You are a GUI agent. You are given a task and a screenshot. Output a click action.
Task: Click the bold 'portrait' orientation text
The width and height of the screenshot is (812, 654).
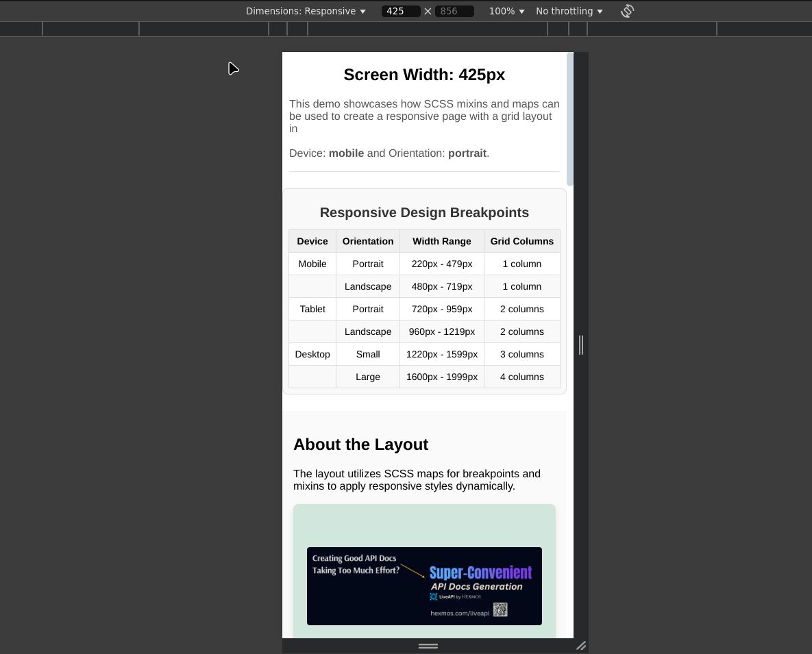pyautogui.click(x=467, y=153)
